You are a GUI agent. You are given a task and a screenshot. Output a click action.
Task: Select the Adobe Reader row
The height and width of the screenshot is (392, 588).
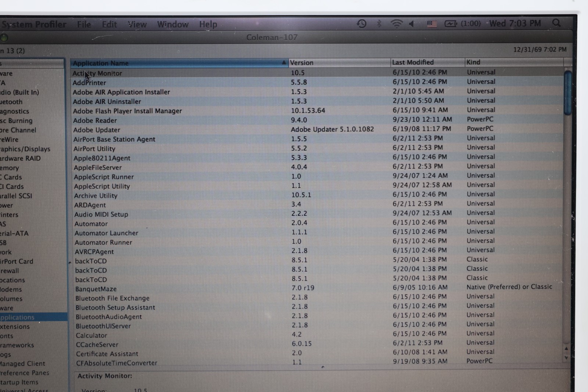pos(317,120)
